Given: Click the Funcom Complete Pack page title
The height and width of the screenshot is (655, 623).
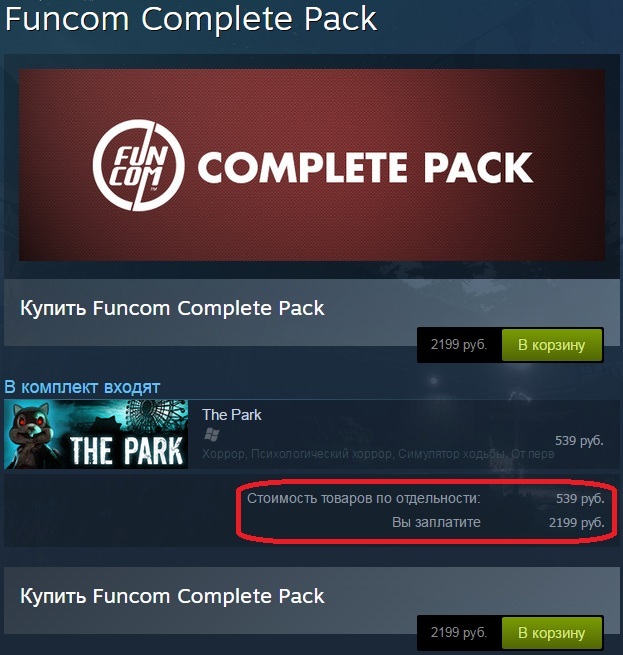Looking at the screenshot, I should (191, 19).
